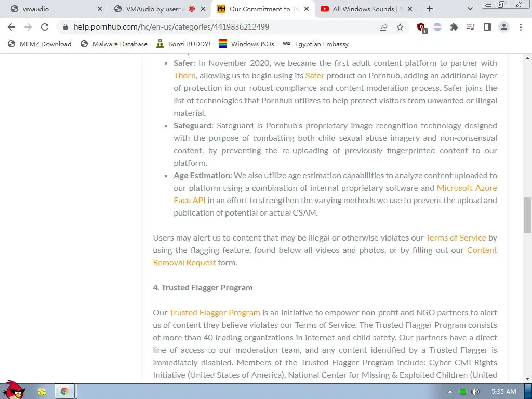532x399 pixels.
Task: Click the bold 'Age Estimation' term
Action: click(x=202, y=176)
